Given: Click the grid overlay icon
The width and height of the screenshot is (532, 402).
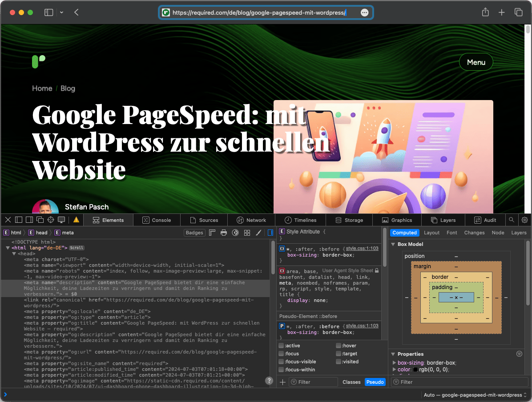Looking at the screenshot, I should tap(247, 233).
